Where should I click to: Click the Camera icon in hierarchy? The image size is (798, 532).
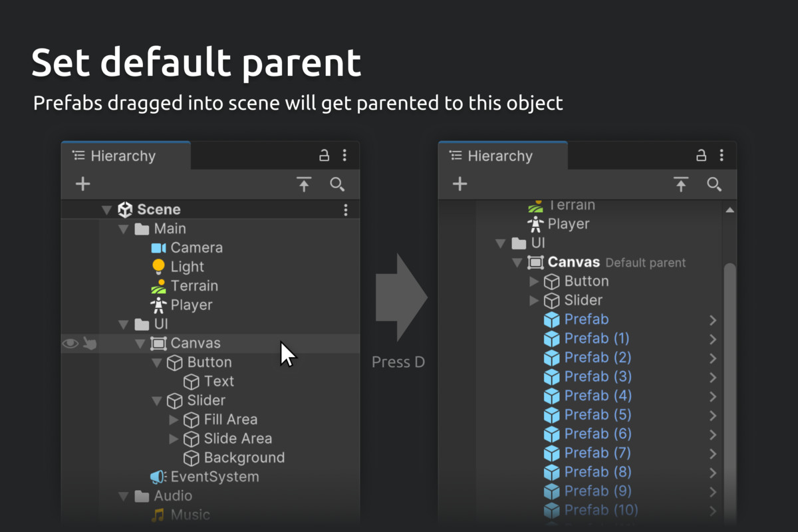(x=158, y=248)
